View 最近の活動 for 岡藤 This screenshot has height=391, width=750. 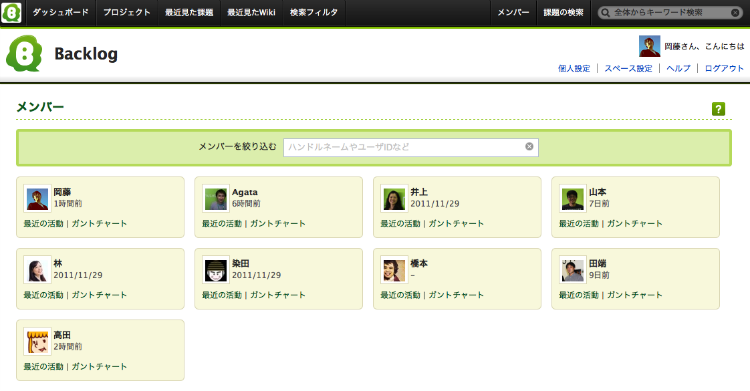click(x=44, y=223)
